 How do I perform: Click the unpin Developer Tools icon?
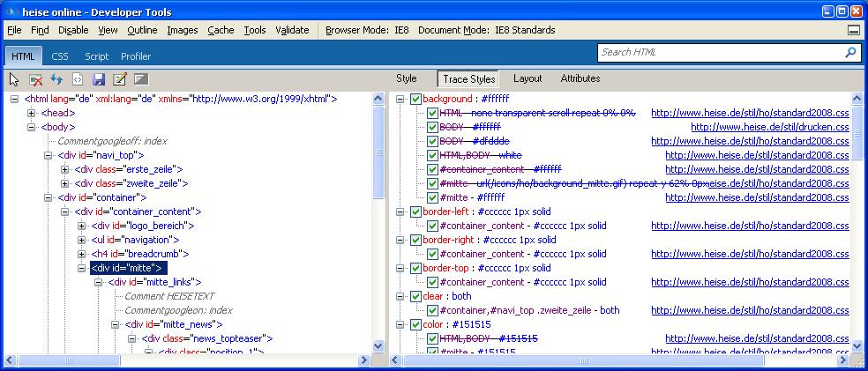[x=853, y=30]
